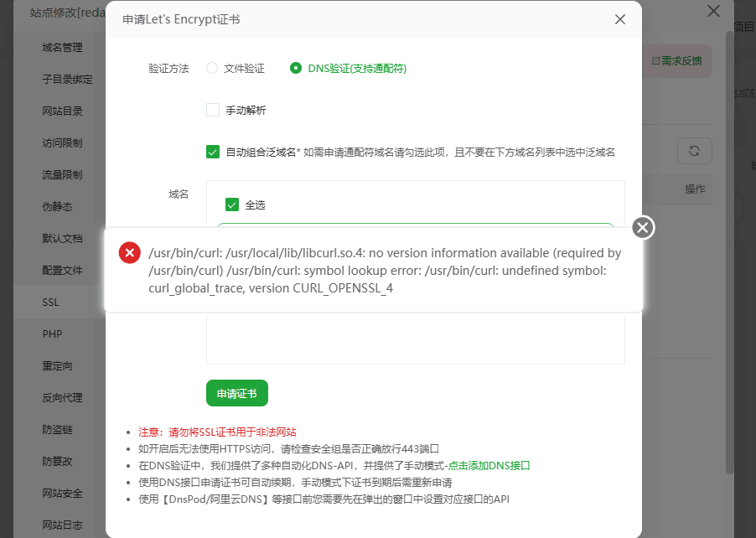Dismiss the libcurl error notification via its circle X

coord(641,226)
